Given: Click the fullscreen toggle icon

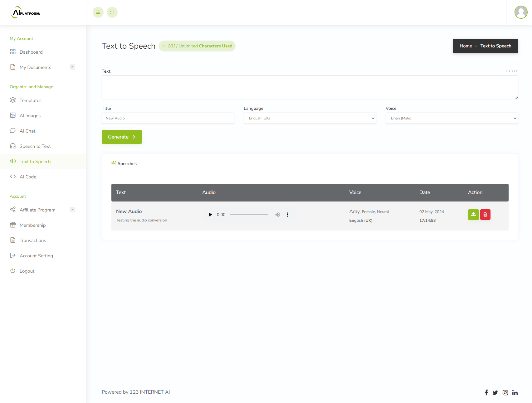Looking at the screenshot, I should (112, 12).
